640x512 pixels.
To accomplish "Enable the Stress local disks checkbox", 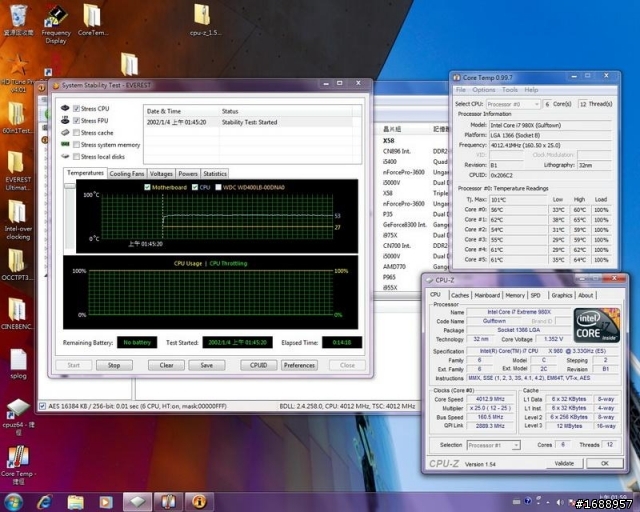I will 76,156.
